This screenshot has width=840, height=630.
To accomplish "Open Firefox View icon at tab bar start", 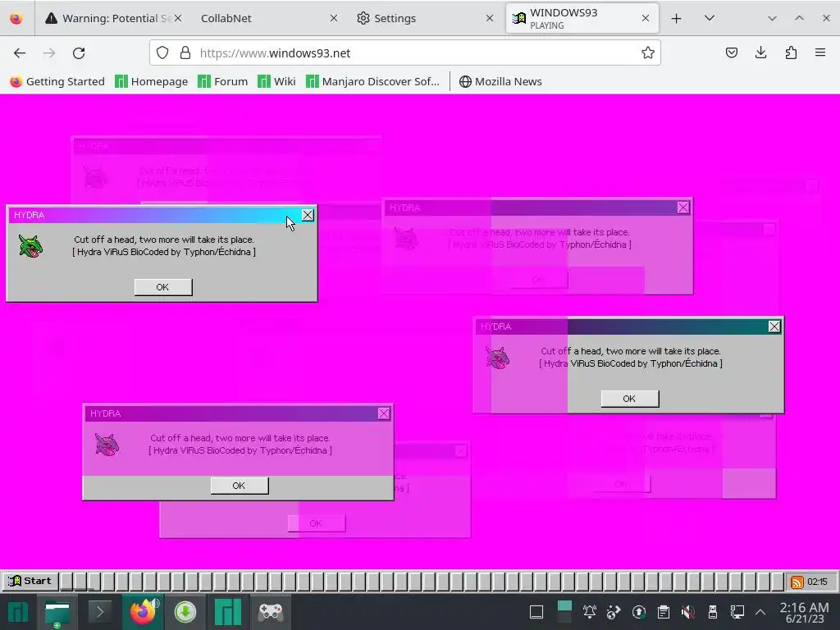I will (x=16, y=18).
